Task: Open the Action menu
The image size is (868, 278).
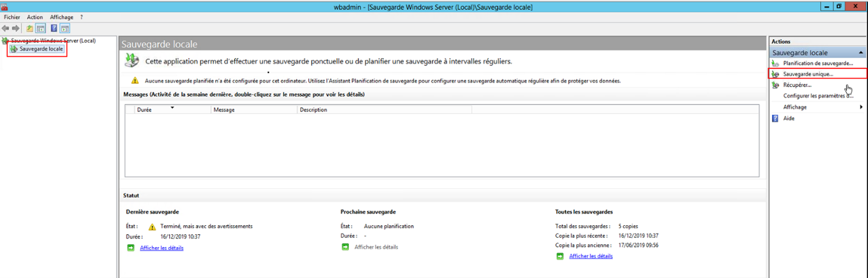Action: pos(35,17)
